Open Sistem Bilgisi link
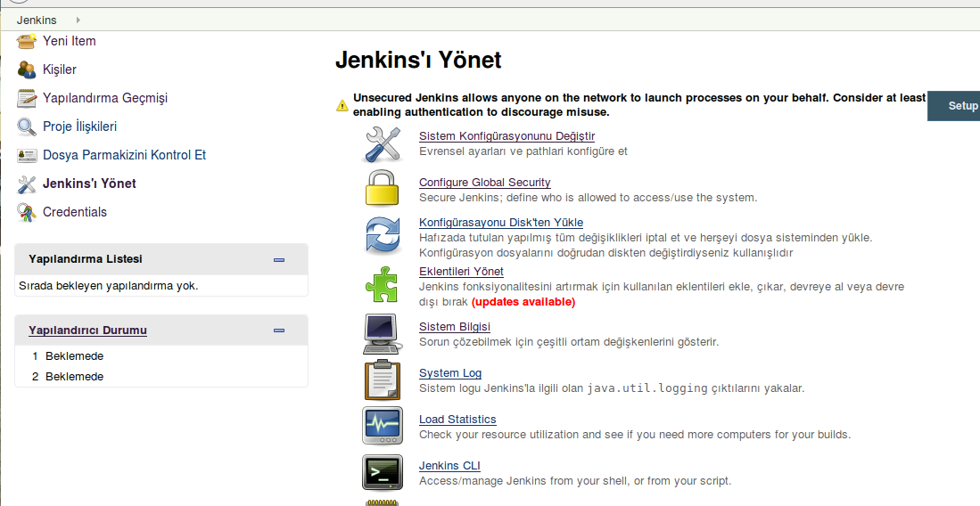The height and width of the screenshot is (506, 980). tap(455, 327)
